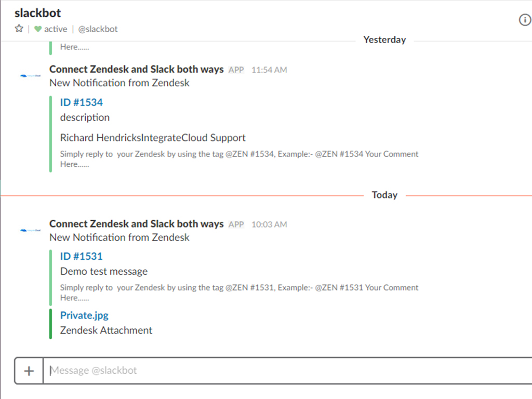This screenshot has width=532, height=399.
Task: Click the app avatar beside the 10:03 AM message
Action: (x=30, y=230)
